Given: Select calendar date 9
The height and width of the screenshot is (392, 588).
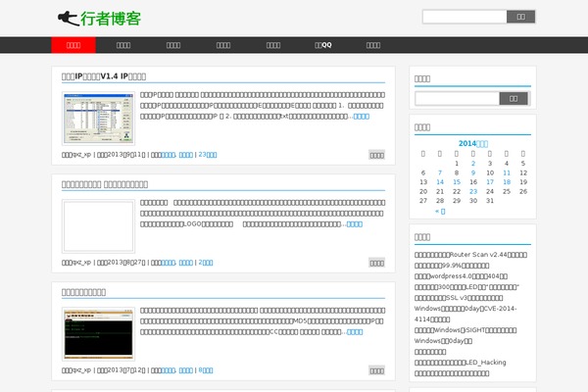Looking at the screenshot, I should click(473, 172).
